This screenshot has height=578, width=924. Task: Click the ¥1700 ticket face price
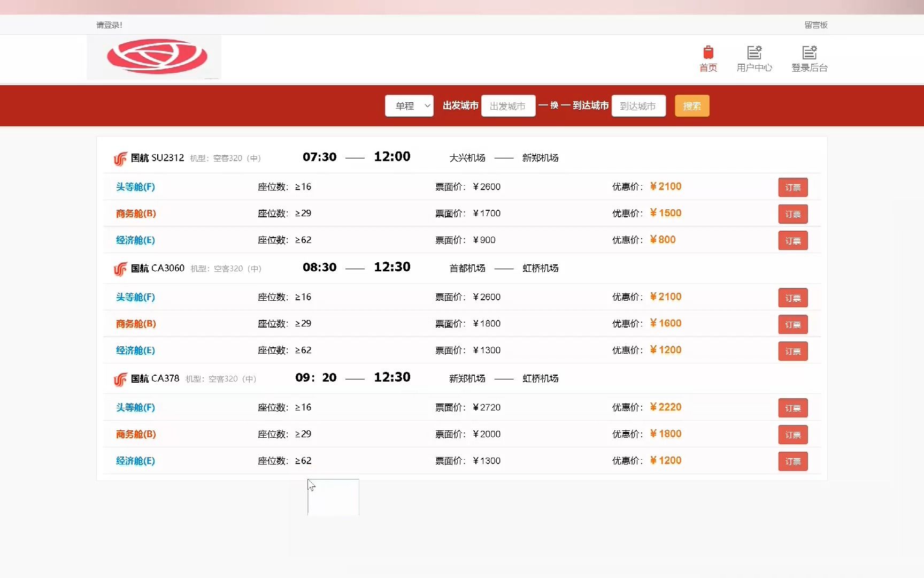[487, 214]
